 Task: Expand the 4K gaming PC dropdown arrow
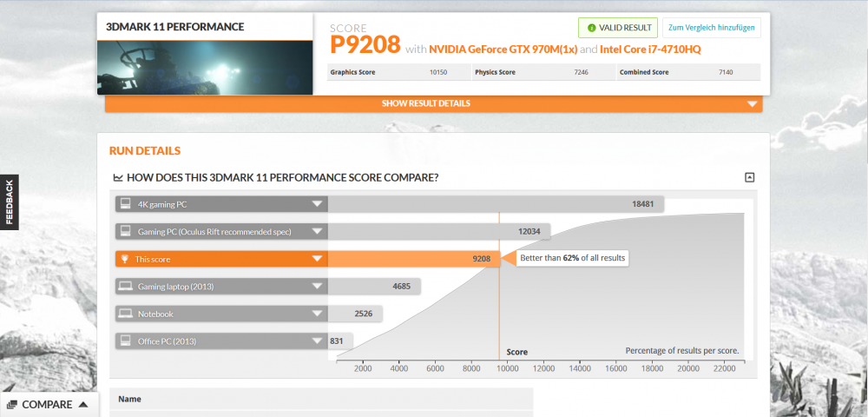pos(318,204)
